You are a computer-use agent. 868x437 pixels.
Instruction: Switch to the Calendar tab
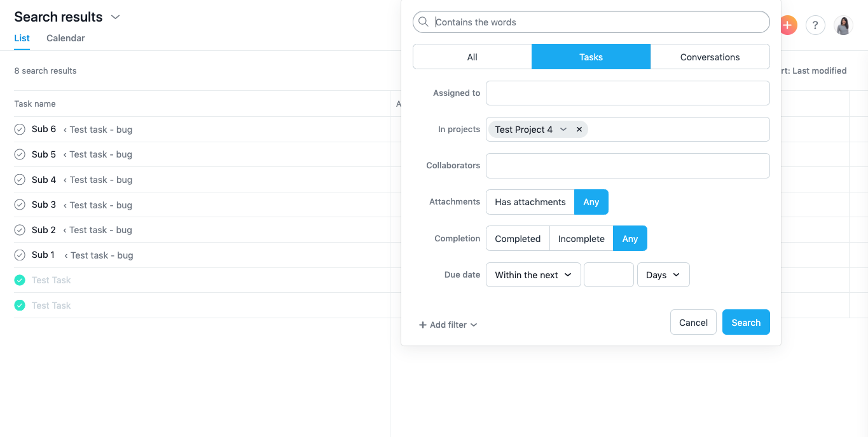click(65, 38)
